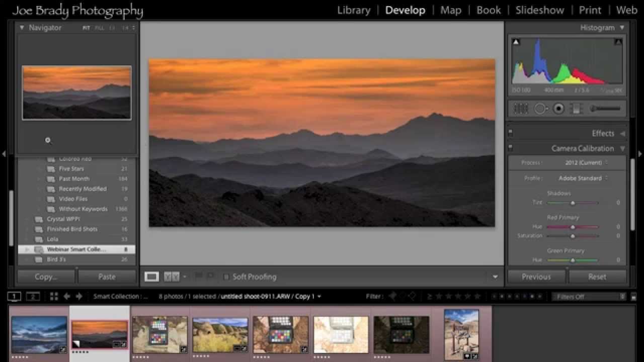Adjust Red Primary Saturation slider
The image size is (644, 362).
[x=573, y=236]
